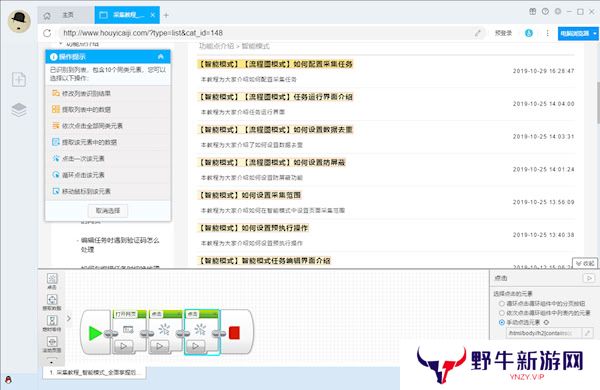Click the pencil icon in address bar

click(x=478, y=33)
